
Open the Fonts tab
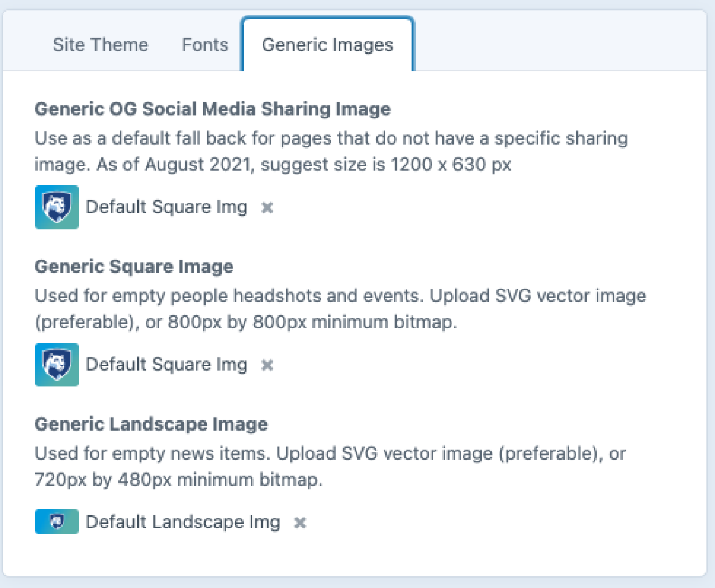point(204,45)
